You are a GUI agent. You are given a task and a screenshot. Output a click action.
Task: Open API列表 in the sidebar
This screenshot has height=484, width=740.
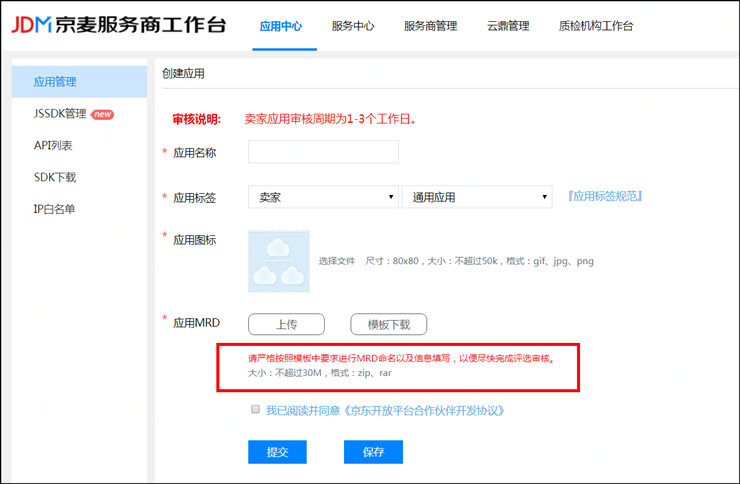click(x=53, y=145)
